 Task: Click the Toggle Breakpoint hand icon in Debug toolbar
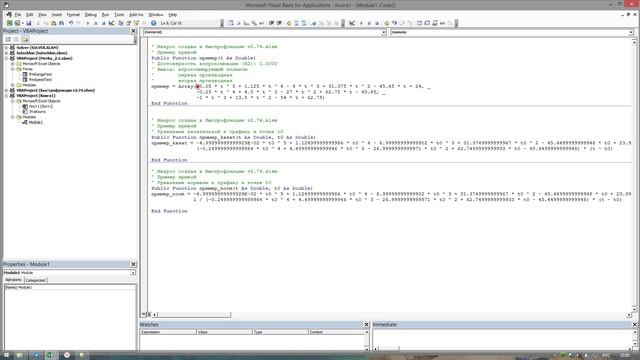(x=387, y=23)
